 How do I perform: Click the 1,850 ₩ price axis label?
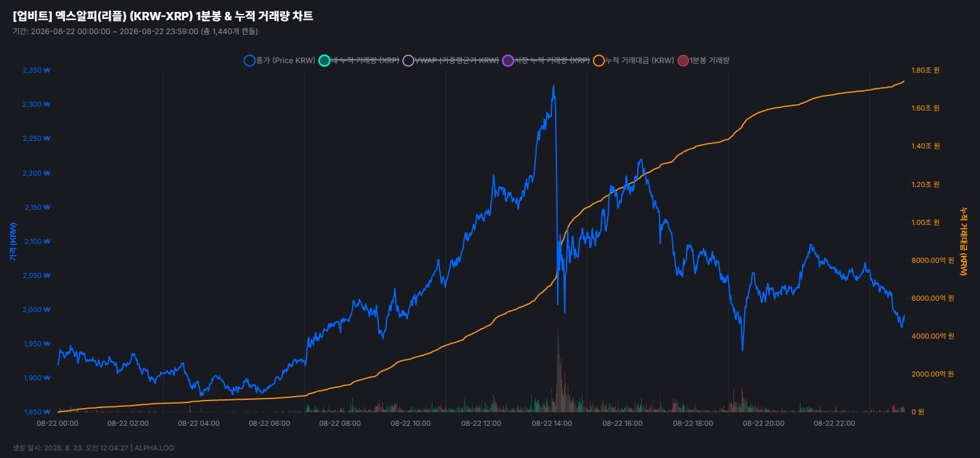tap(36, 412)
